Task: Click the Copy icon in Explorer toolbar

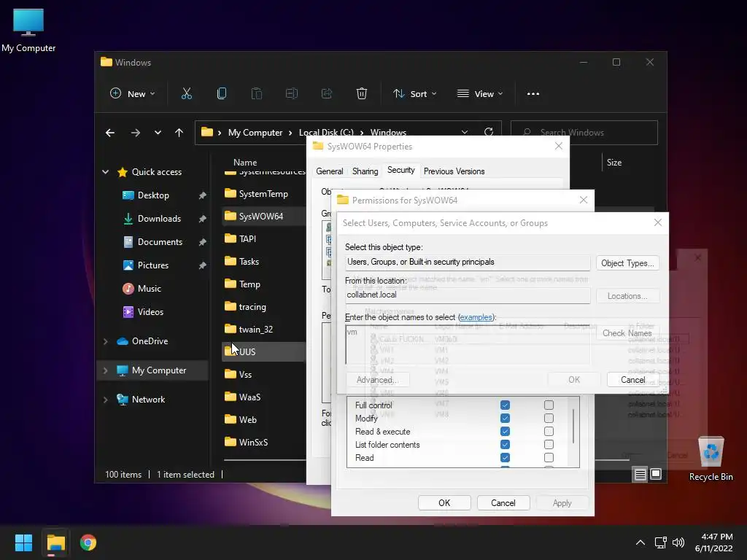Action: point(222,94)
